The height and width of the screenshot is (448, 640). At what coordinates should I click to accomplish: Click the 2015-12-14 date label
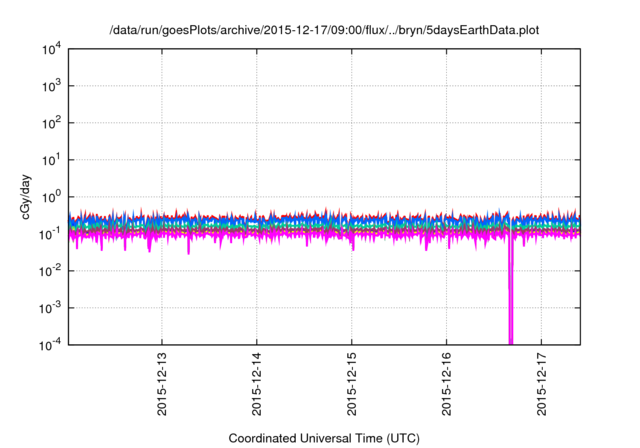click(x=257, y=384)
